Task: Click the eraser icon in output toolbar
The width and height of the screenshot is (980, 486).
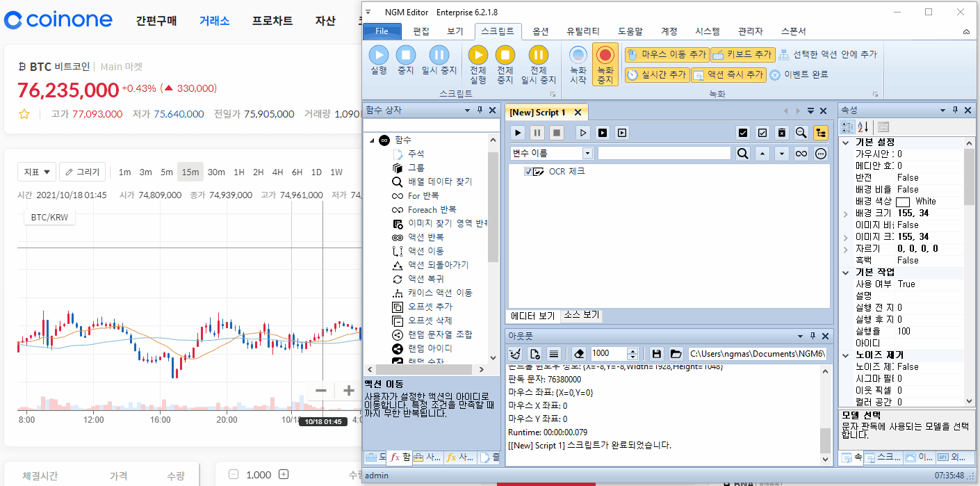Action: [x=580, y=353]
